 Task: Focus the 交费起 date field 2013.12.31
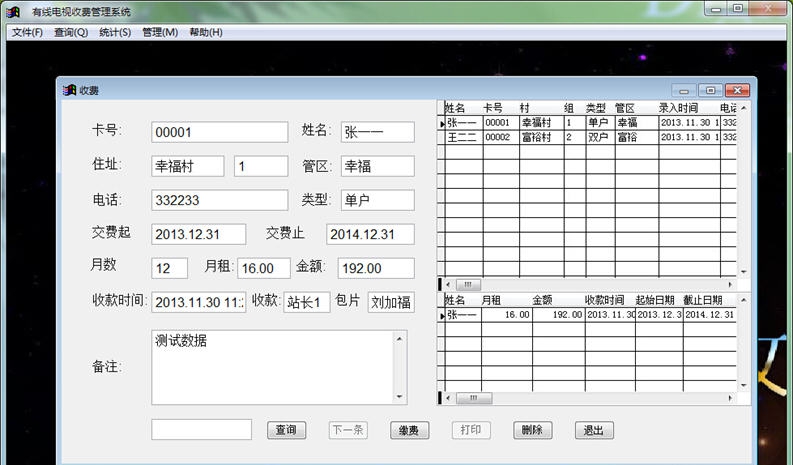tap(198, 234)
